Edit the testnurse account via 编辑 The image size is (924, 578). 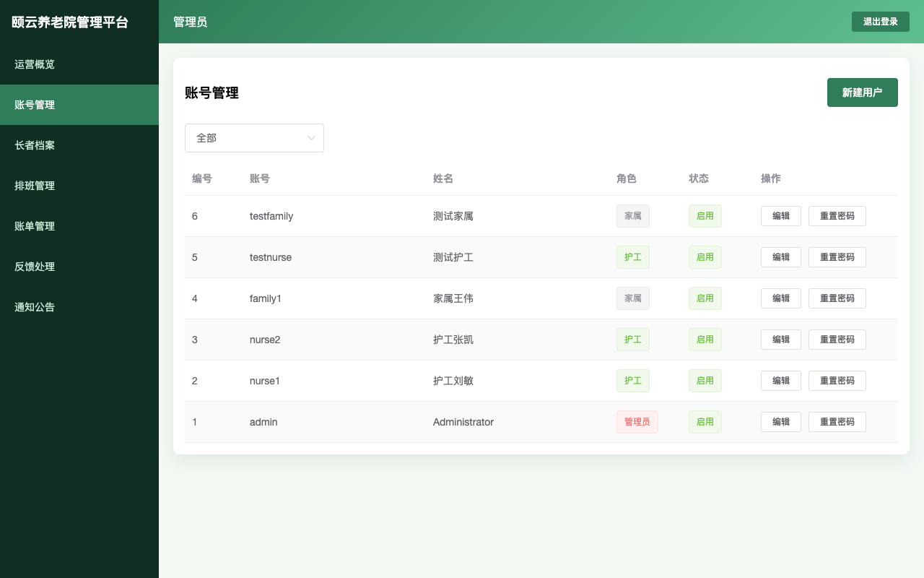780,257
